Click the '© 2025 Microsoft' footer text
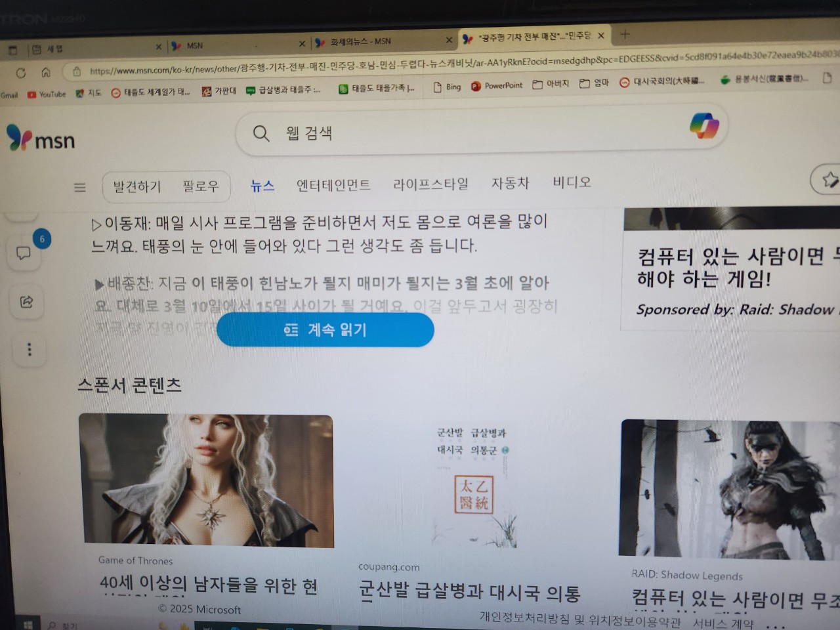This screenshot has height=630, width=840. click(199, 610)
